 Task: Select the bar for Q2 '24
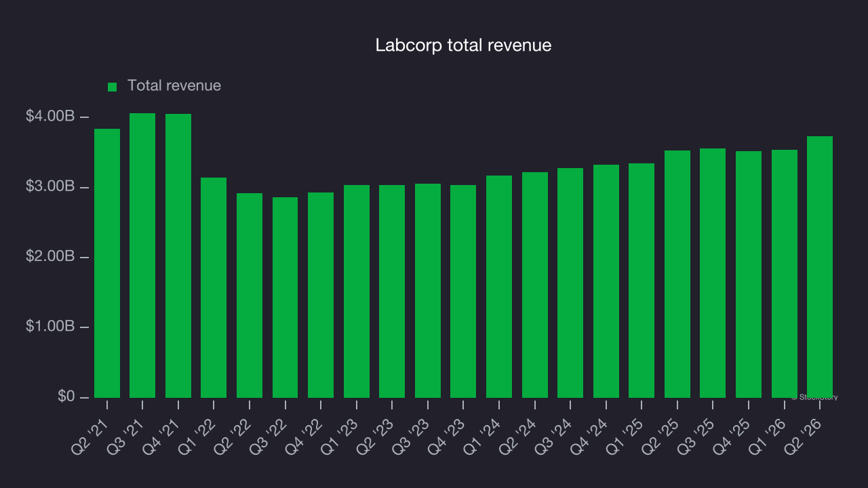click(535, 285)
